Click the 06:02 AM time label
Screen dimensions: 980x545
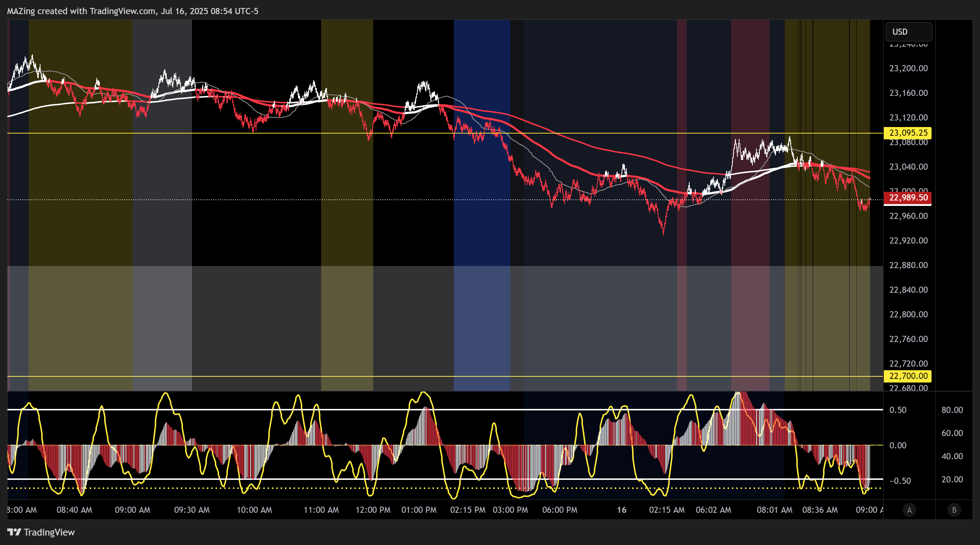713,510
